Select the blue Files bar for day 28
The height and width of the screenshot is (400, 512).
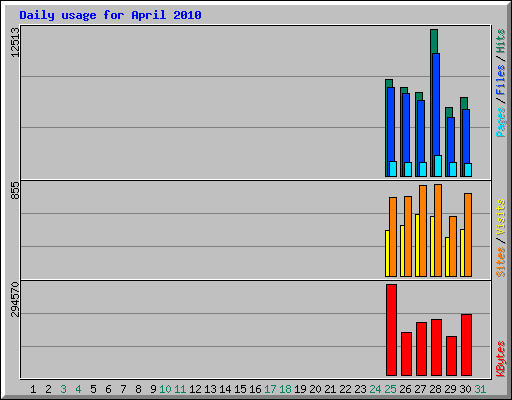pos(436,104)
